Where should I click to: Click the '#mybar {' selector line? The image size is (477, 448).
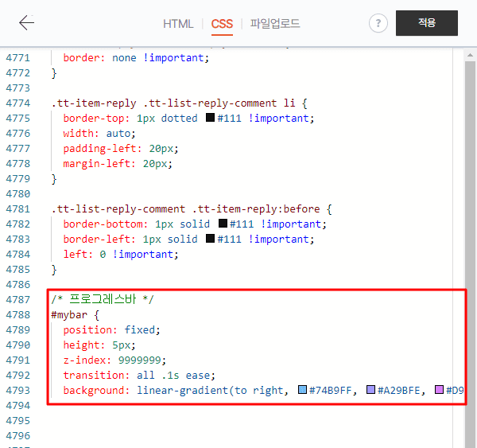(76, 314)
